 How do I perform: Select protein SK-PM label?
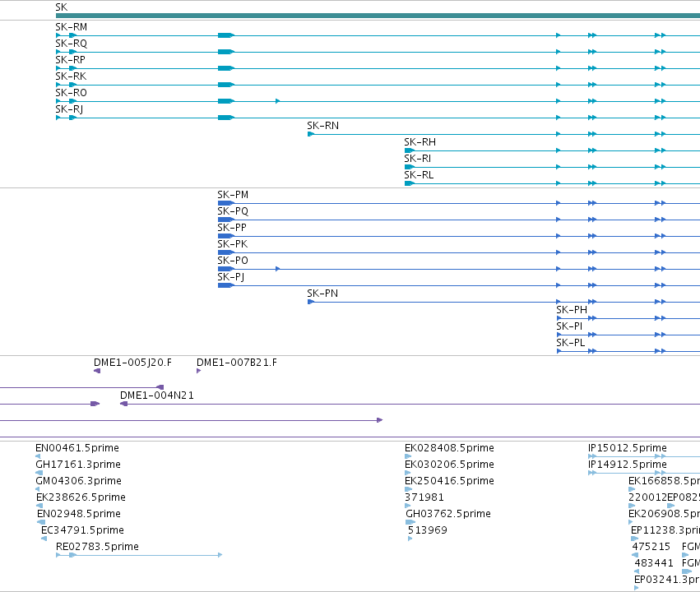tap(233, 196)
